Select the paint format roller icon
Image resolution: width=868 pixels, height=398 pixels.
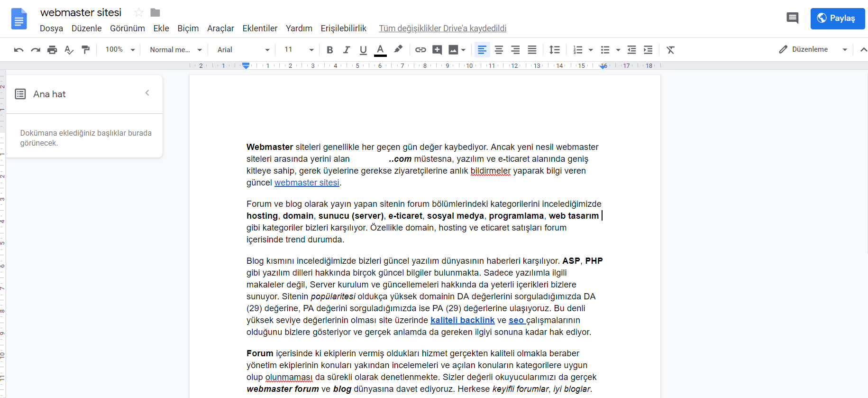point(86,50)
